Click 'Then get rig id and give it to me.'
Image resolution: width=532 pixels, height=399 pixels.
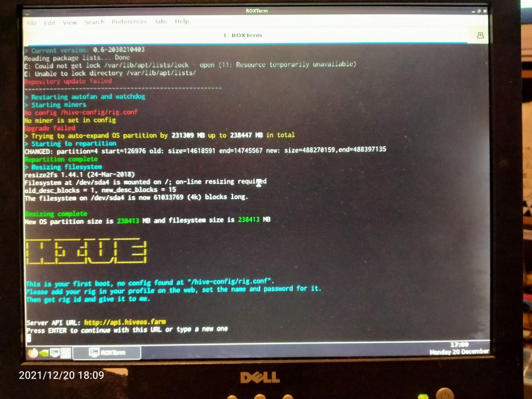pyautogui.click(x=88, y=299)
